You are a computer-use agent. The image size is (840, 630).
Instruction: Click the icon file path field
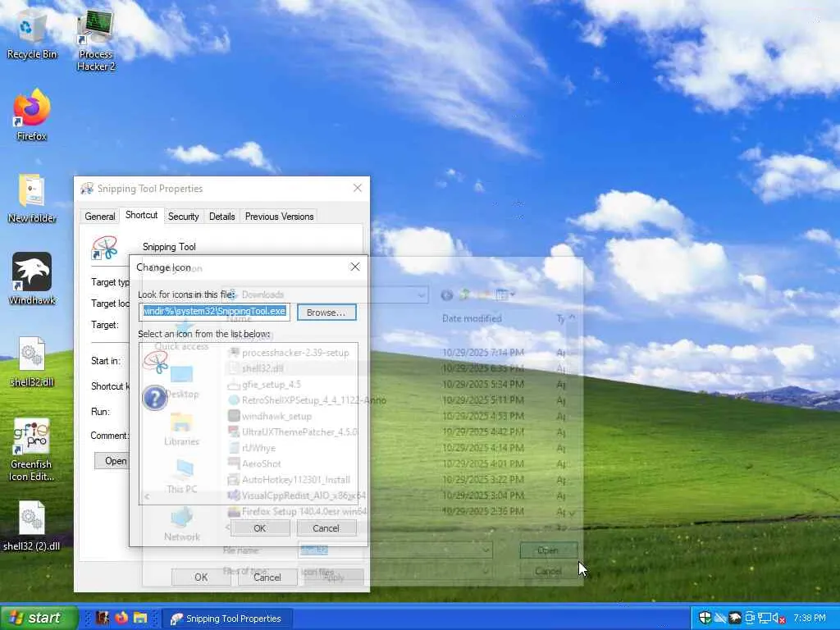click(214, 312)
